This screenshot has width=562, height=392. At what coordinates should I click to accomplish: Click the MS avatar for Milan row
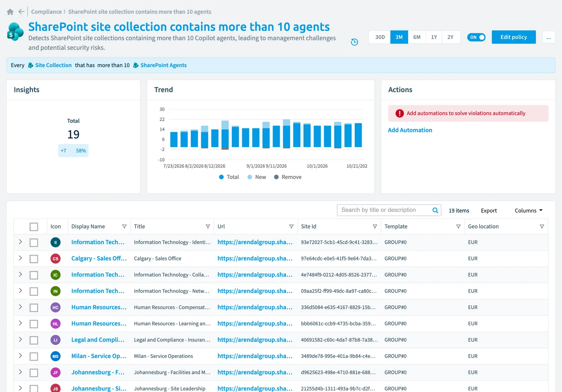[x=55, y=356]
